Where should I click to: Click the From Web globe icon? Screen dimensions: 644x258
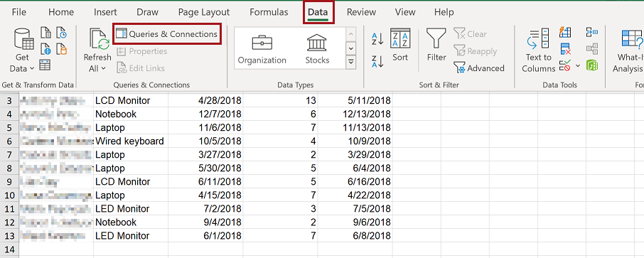(x=46, y=49)
